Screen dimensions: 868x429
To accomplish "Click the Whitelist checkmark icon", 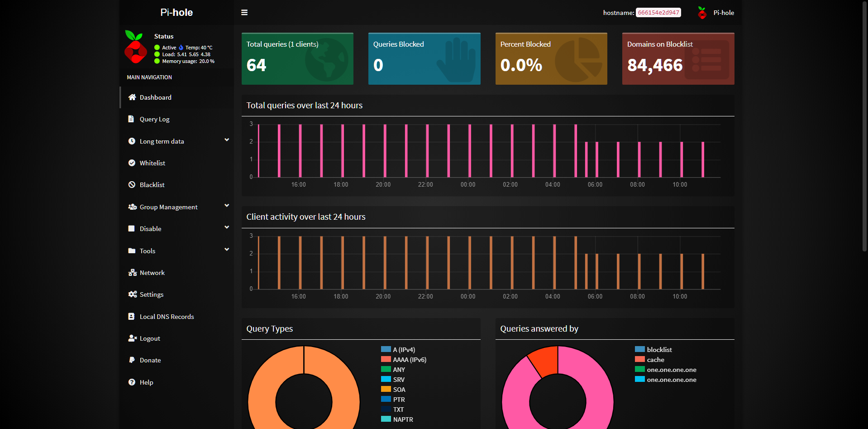I will click(x=132, y=163).
